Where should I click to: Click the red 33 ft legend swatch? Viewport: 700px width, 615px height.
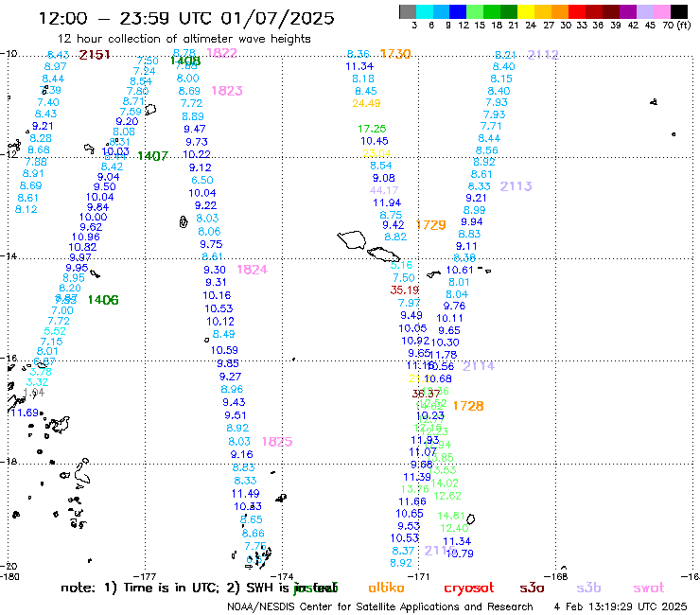click(576, 11)
